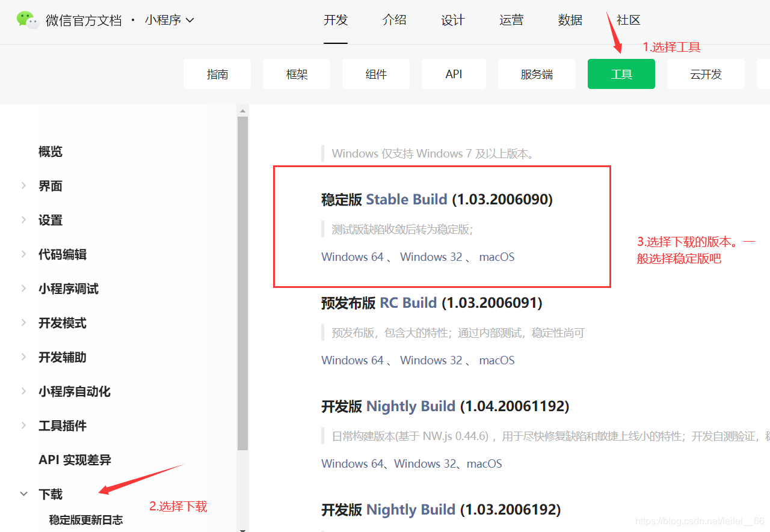Click the Windows 7 support note text

pyautogui.click(x=433, y=153)
